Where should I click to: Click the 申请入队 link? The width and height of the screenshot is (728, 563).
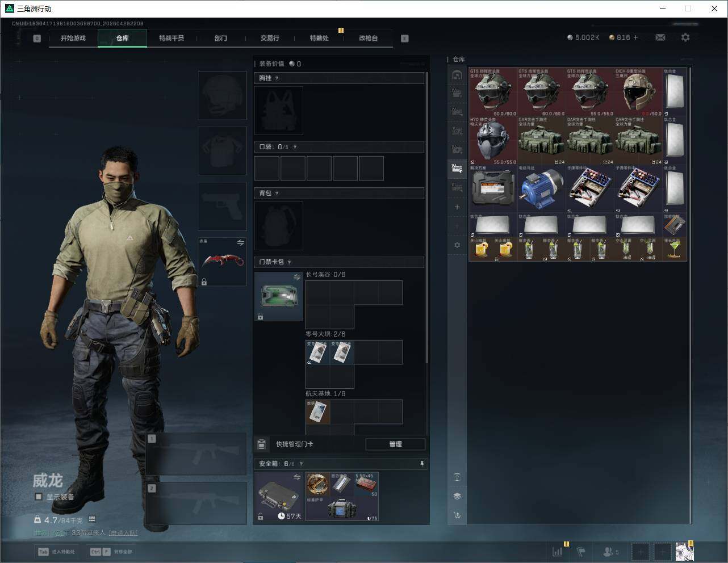tap(123, 533)
